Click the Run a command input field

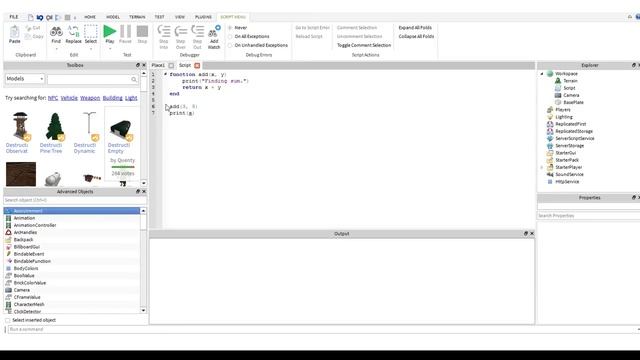point(322,329)
